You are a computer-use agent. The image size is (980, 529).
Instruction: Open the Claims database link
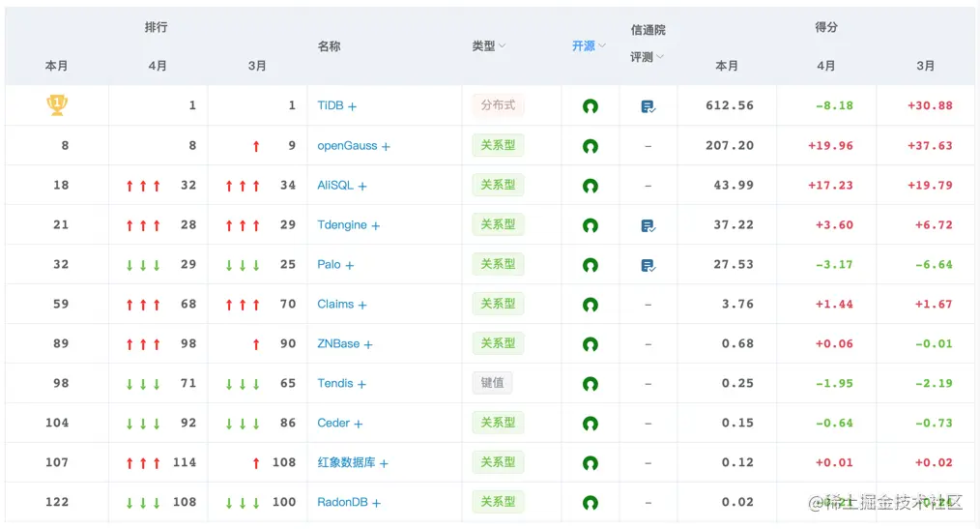tap(335, 304)
